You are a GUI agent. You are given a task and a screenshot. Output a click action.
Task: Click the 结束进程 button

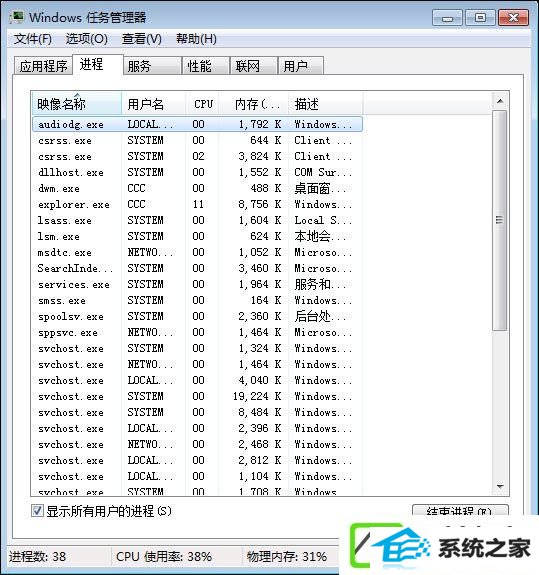[x=460, y=511]
